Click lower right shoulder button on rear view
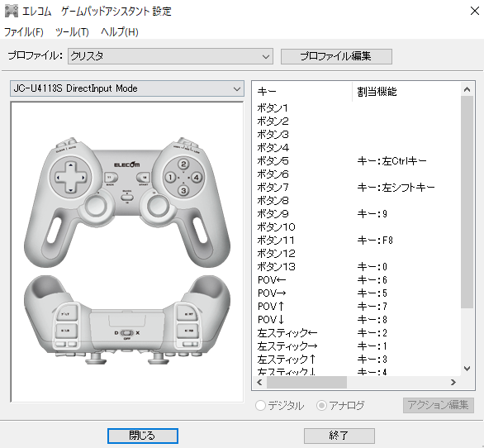Image resolution: width=484 pixels, height=448 pixels. [188, 331]
